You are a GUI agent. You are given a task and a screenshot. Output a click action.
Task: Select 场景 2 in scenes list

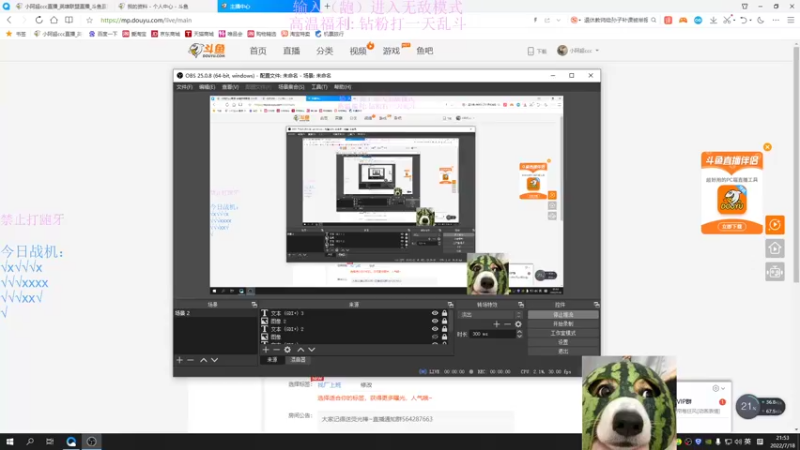coord(215,313)
